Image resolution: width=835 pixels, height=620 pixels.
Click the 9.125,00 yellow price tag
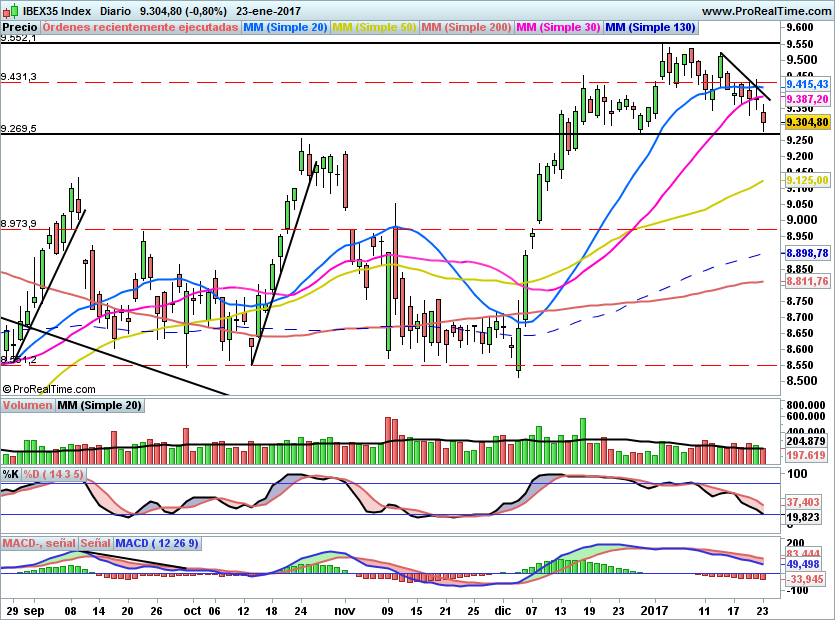click(x=807, y=180)
